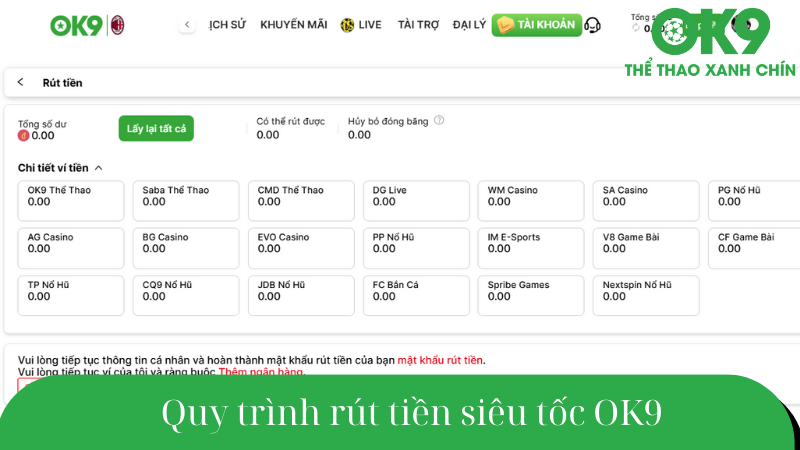Select CMD Thể Thao wallet card
Screen dimensions: 800x450
point(301,201)
